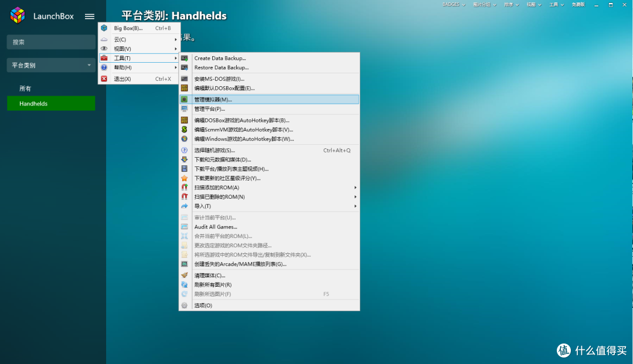Choose Audit All Games...
This screenshot has width=633, height=364.
[269, 227]
